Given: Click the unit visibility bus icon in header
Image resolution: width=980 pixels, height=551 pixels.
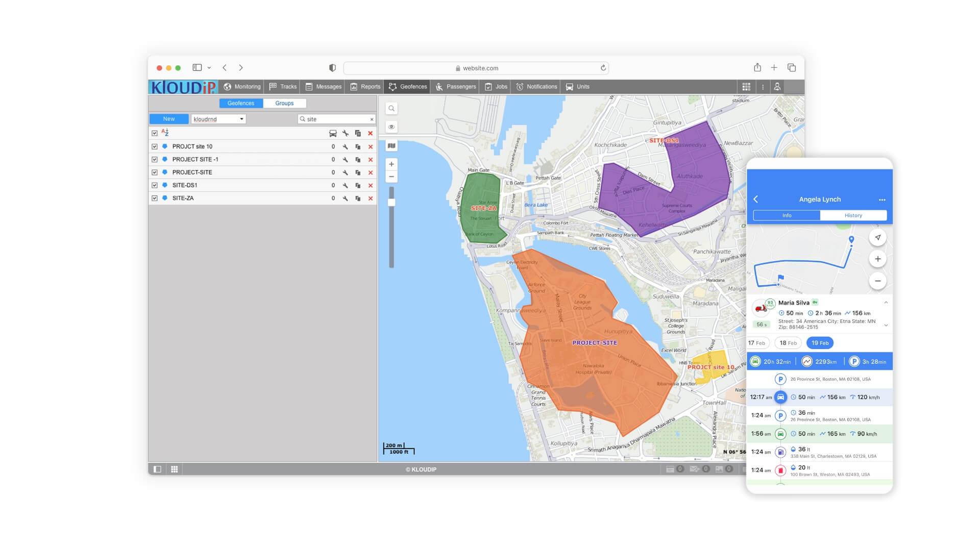Looking at the screenshot, I should point(333,133).
